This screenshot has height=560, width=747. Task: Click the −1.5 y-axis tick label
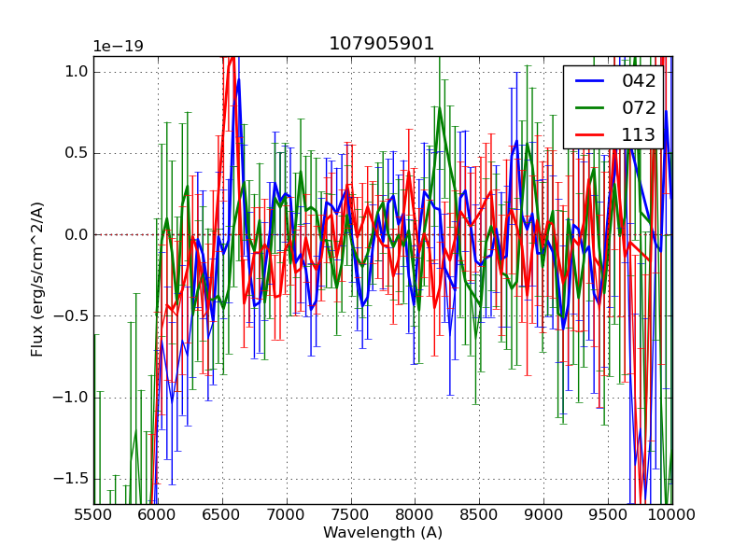point(72,479)
